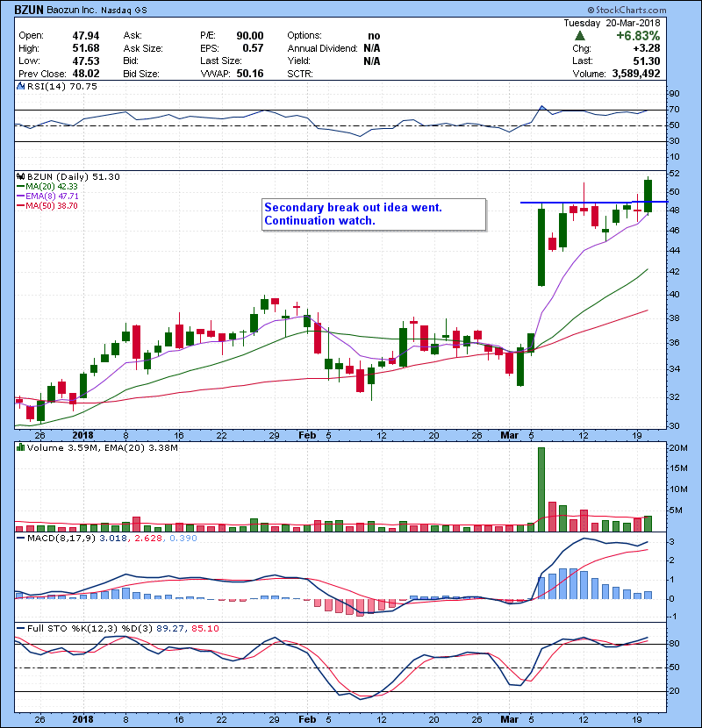Click the Baozun Inc. company name
Viewport: 702px width, 728px height.
click(x=72, y=11)
